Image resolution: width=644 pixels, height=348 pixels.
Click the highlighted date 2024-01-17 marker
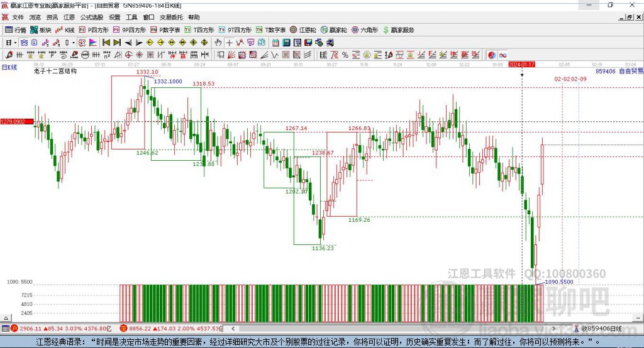tap(521, 65)
